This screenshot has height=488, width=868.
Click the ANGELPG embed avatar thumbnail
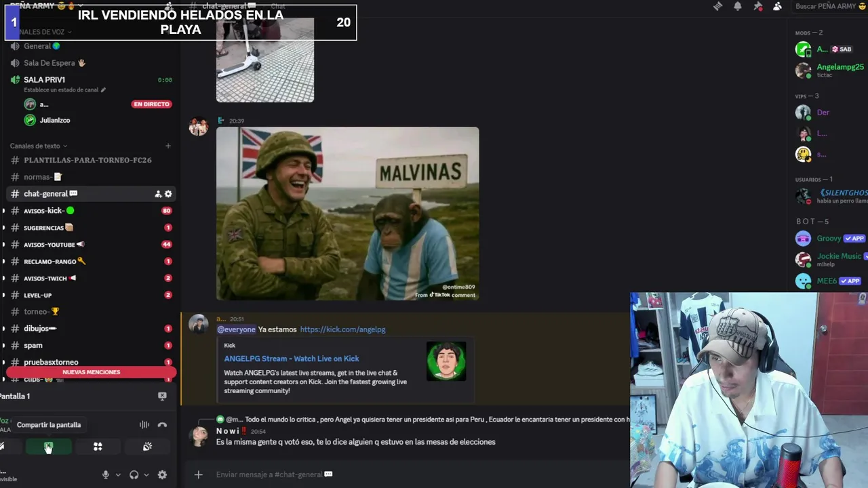click(x=446, y=361)
